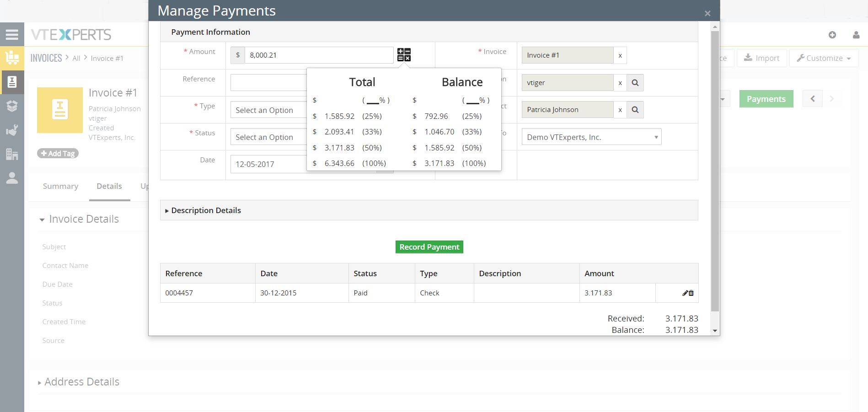The height and width of the screenshot is (412, 868).
Task: Select Balance 100% amount 3.171.83
Action: point(439,163)
